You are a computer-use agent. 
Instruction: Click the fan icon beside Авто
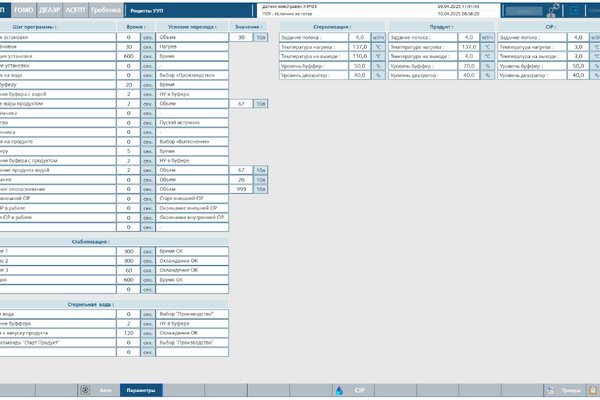(x=84, y=391)
